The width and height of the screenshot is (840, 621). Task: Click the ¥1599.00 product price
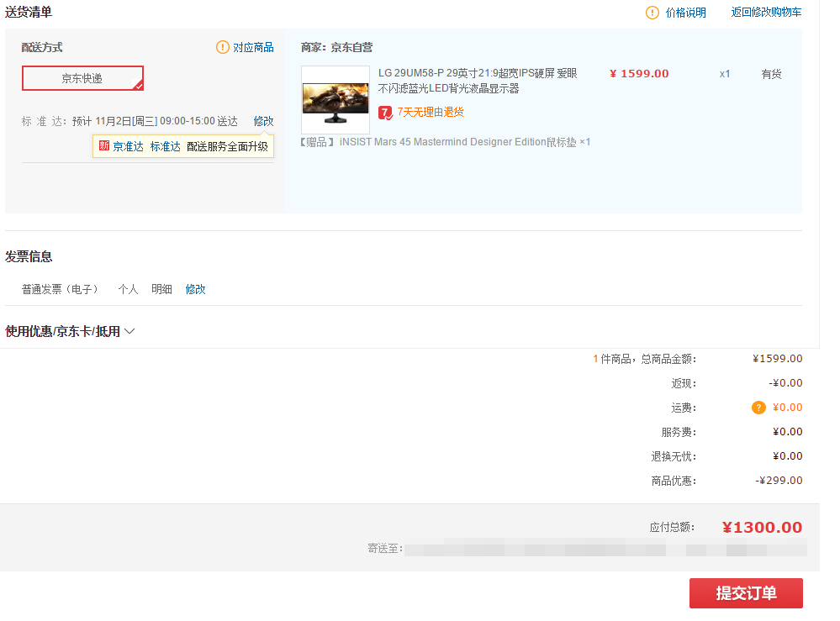pyautogui.click(x=639, y=73)
